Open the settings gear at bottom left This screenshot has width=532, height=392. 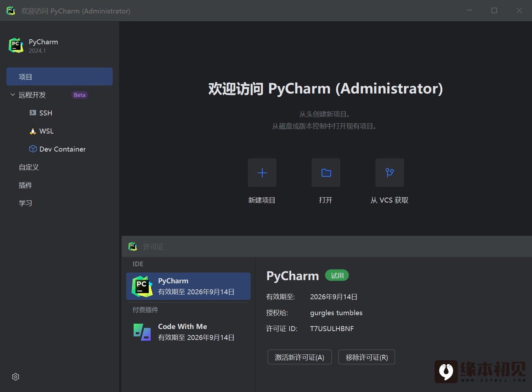[x=16, y=377]
